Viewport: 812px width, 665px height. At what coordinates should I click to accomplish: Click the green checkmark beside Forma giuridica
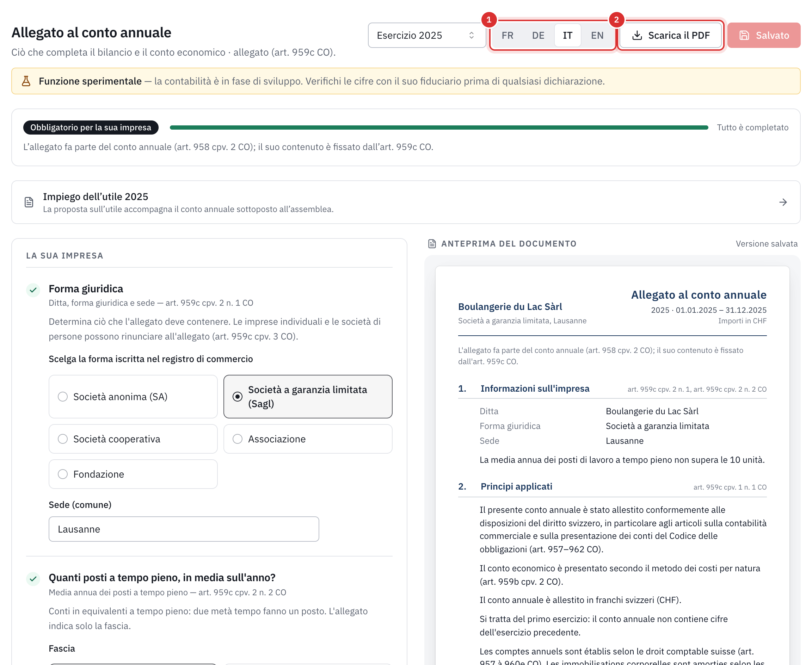click(x=33, y=290)
